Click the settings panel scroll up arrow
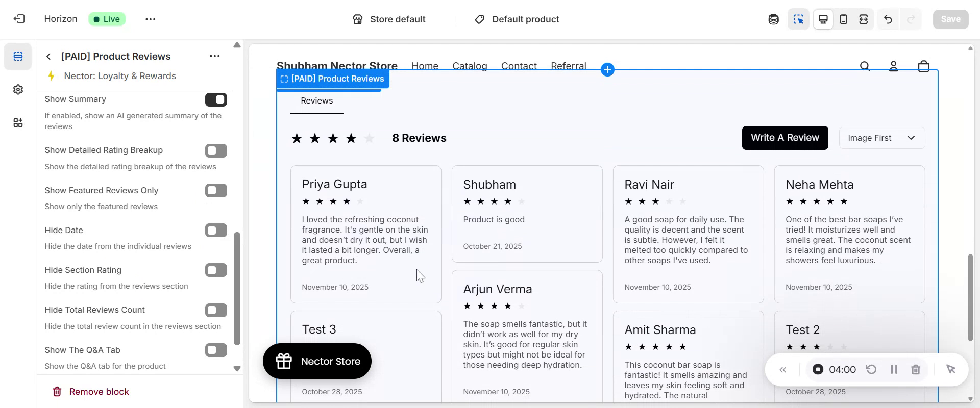 (x=237, y=45)
